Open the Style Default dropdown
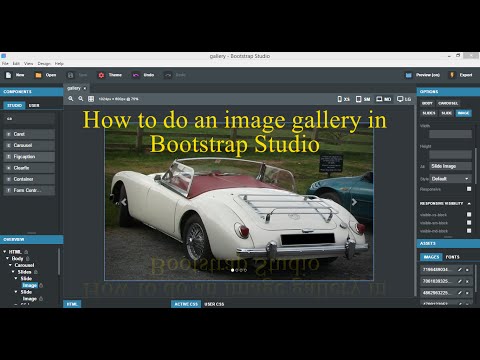 click(450, 179)
